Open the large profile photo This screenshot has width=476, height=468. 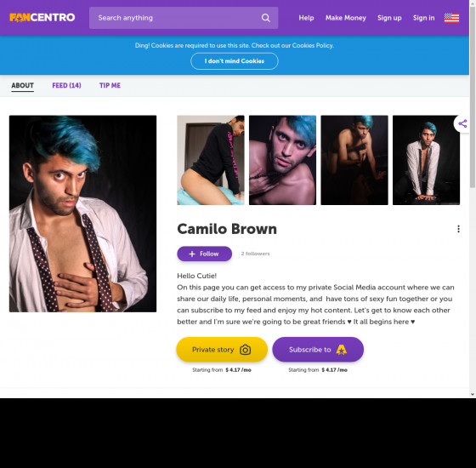pyautogui.click(x=83, y=214)
